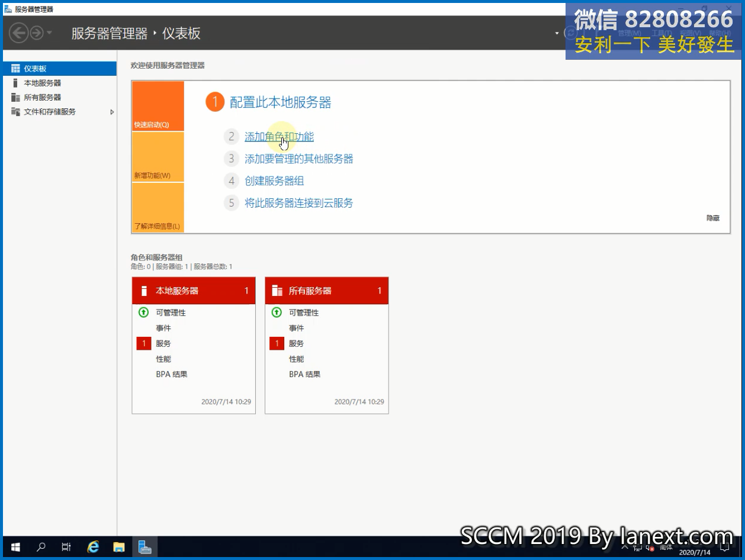Go back with the left arrow button
Viewport: 745px width, 560px height.
tap(19, 33)
